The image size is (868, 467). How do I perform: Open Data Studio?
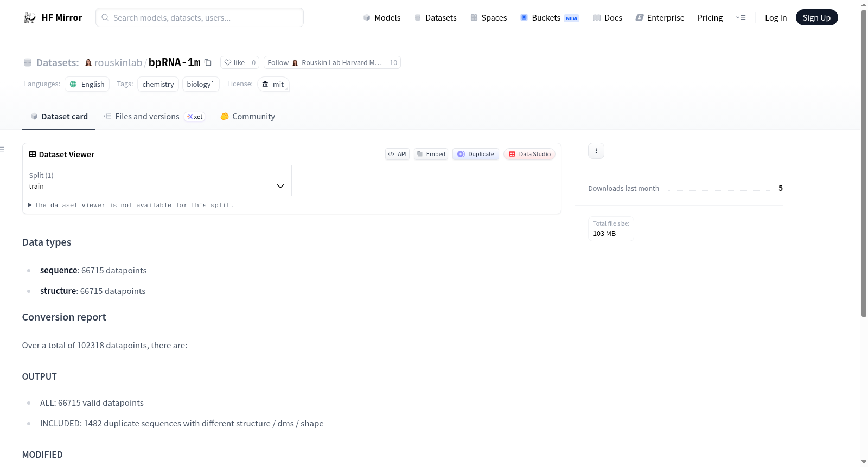coord(529,154)
